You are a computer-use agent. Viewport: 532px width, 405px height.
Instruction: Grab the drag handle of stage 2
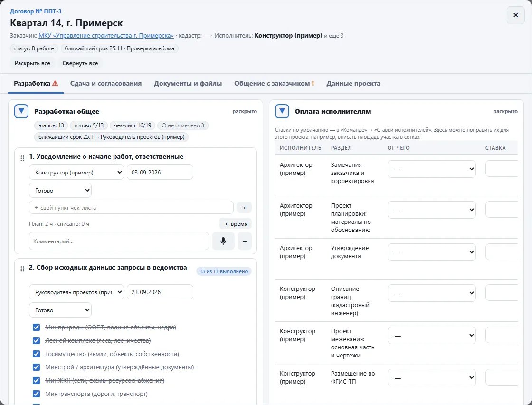tap(22, 269)
